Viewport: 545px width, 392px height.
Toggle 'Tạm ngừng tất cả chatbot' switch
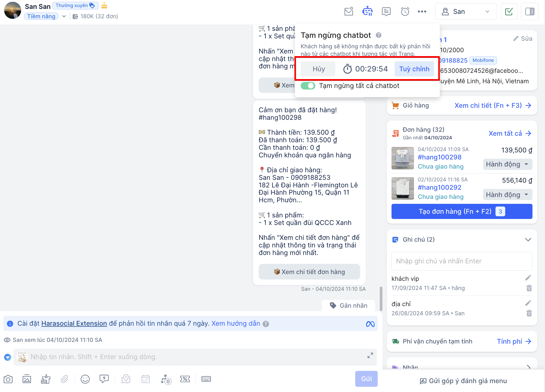308,86
